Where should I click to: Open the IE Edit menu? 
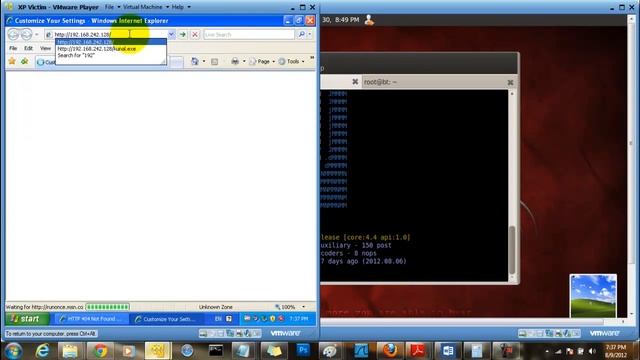coord(28,48)
